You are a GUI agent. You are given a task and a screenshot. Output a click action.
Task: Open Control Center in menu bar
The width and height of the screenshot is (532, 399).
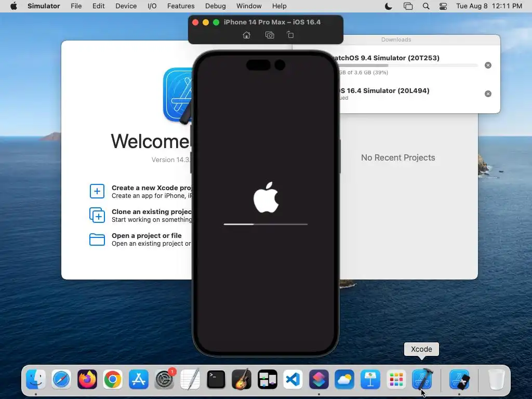pyautogui.click(x=443, y=6)
